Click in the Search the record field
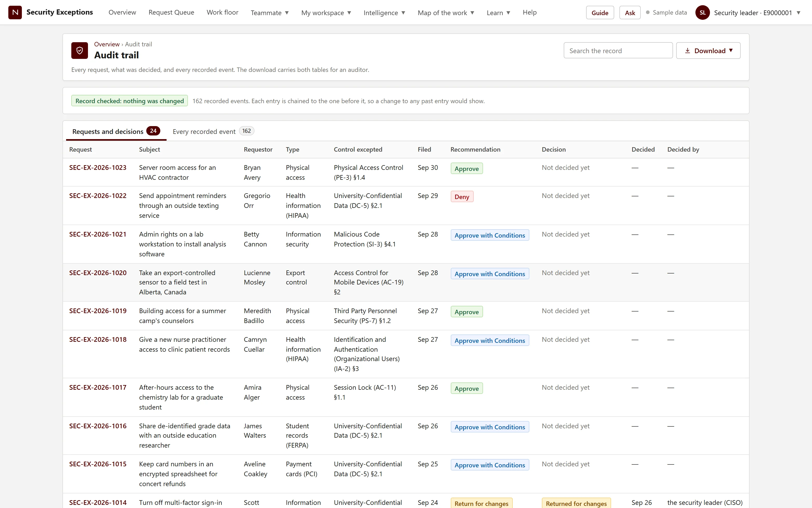The image size is (812, 508). pyautogui.click(x=618, y=50)
